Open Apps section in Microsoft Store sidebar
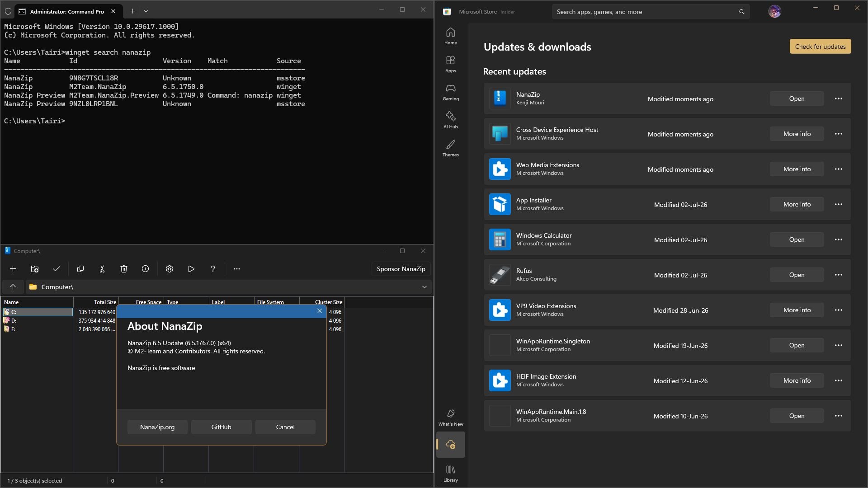 point(451,64)
